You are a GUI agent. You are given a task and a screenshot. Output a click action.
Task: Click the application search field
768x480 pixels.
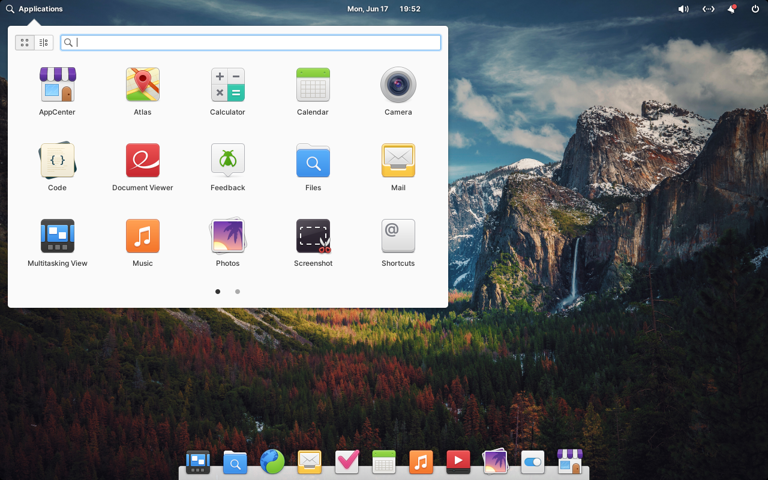[x=251, y=43]
